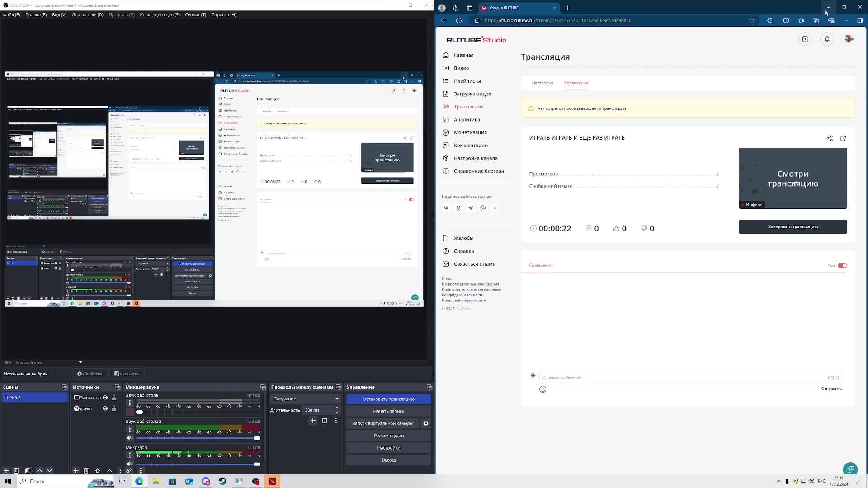
Task: Open source properties gear in Sources panel
Action: click(x=98, y=470)
